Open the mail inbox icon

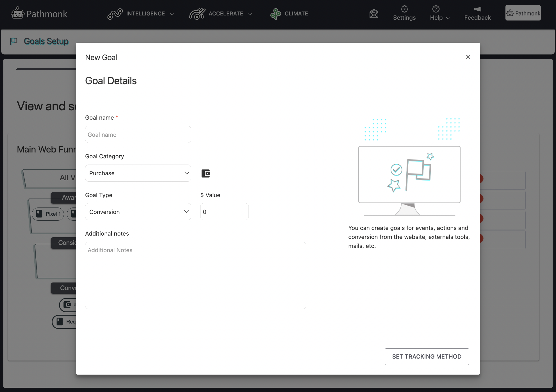pos(374,13)
